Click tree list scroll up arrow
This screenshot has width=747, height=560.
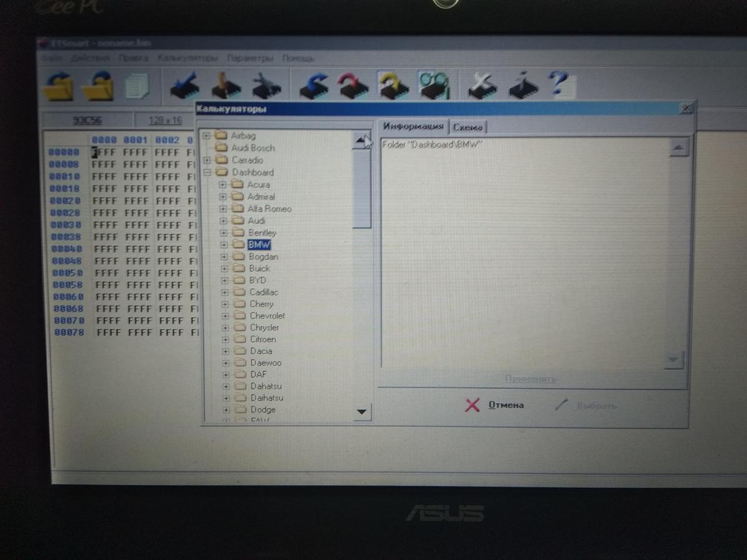coord(361,141)
